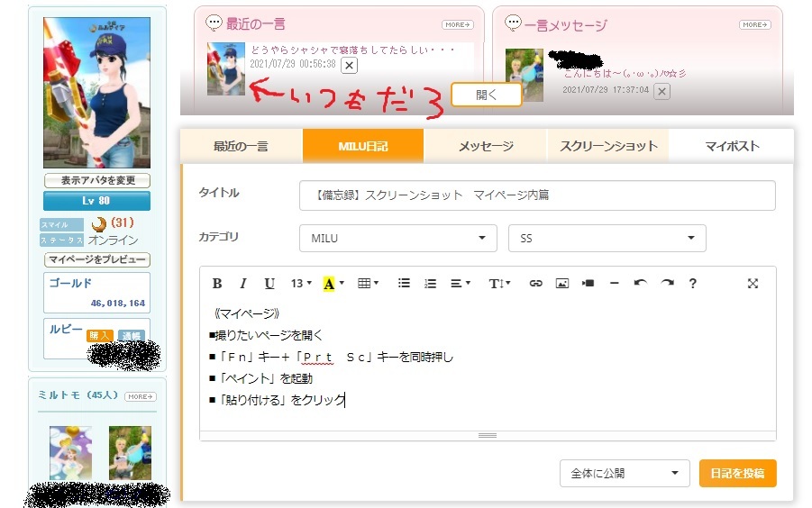Toggle the unordered bullet list
Image resolution: width=812 pixels, height=508 pixels.
click(x=404, y=284)
